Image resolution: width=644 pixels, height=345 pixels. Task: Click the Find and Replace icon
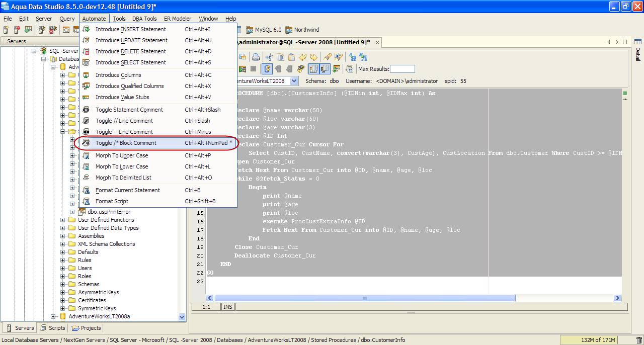[339, 57]
